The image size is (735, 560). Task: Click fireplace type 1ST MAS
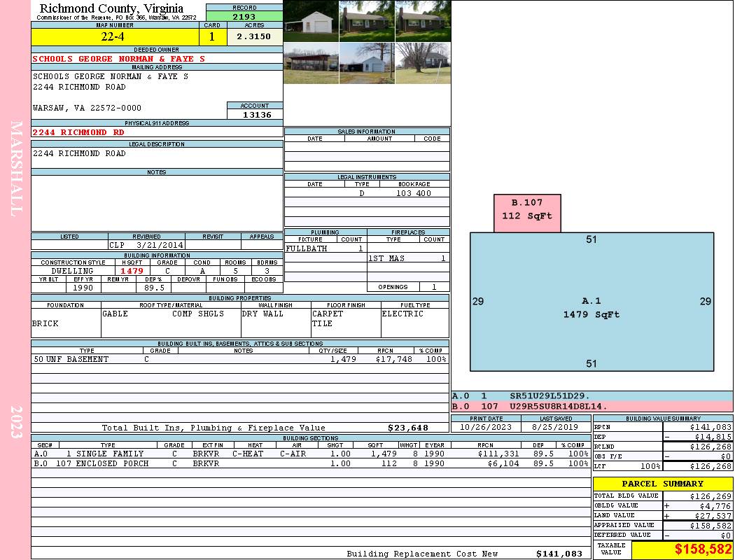[x=386, y=258]
